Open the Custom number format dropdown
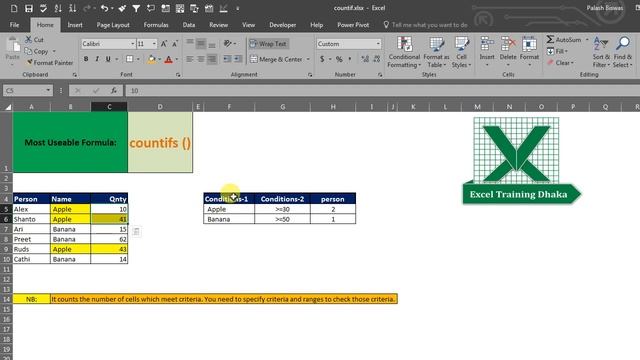640x360 pixels. (x=378, y=44)
